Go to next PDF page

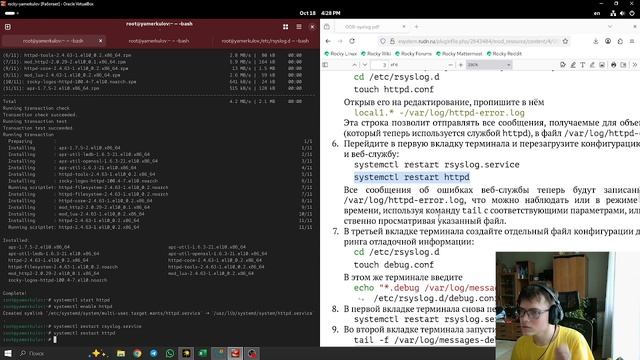coord(365,65)
